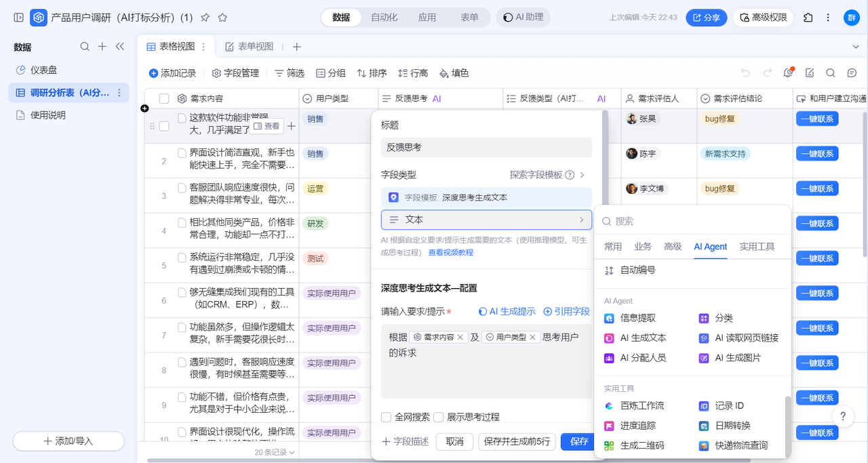The image size is (868, 463).
Task: Click the search icon in left sidebar
Action: (85, 47)
